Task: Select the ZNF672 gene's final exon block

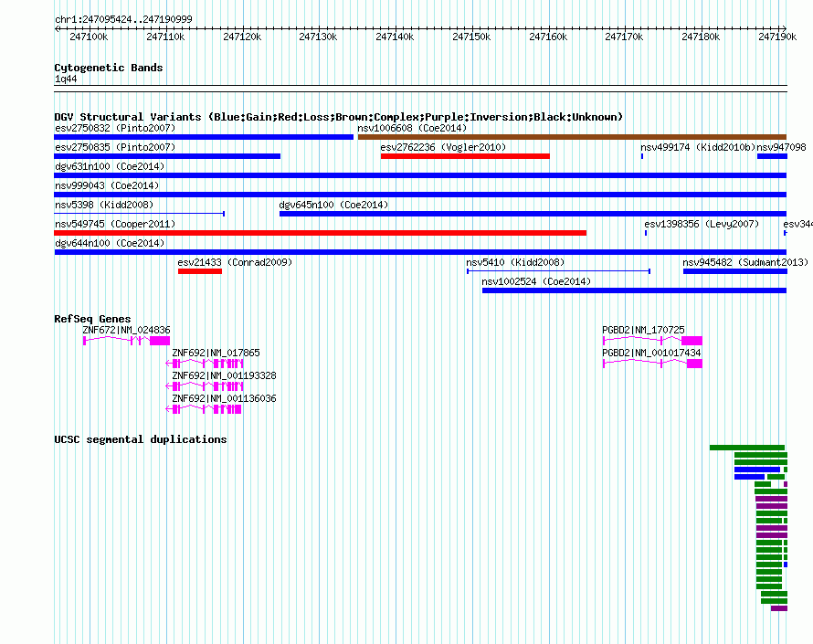Action: point(160,341)
